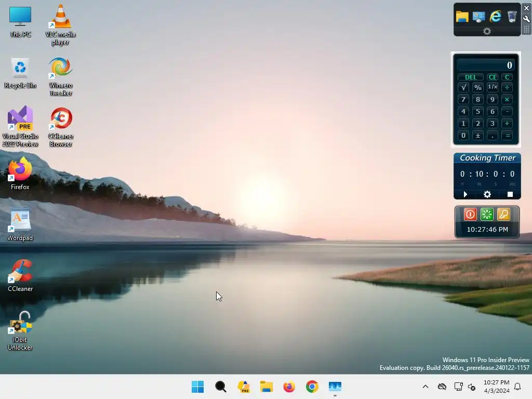
Task: Click calculator digit 7
Action: (x=463, y=99)
